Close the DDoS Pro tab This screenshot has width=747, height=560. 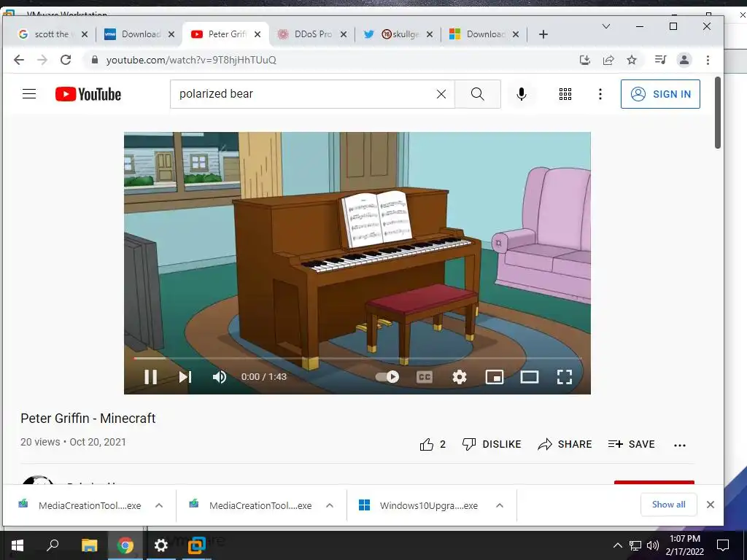pyautogui.click(x=344, y=34)
